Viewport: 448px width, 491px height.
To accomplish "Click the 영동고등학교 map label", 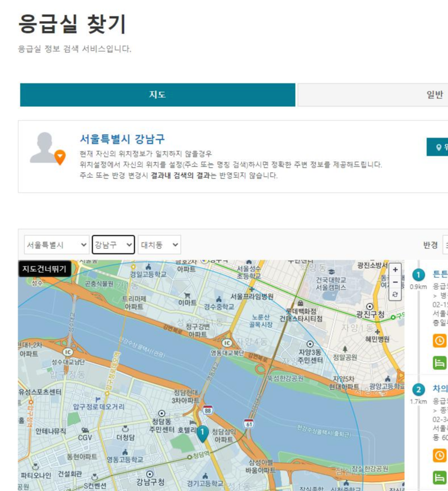I will (125, 459).
